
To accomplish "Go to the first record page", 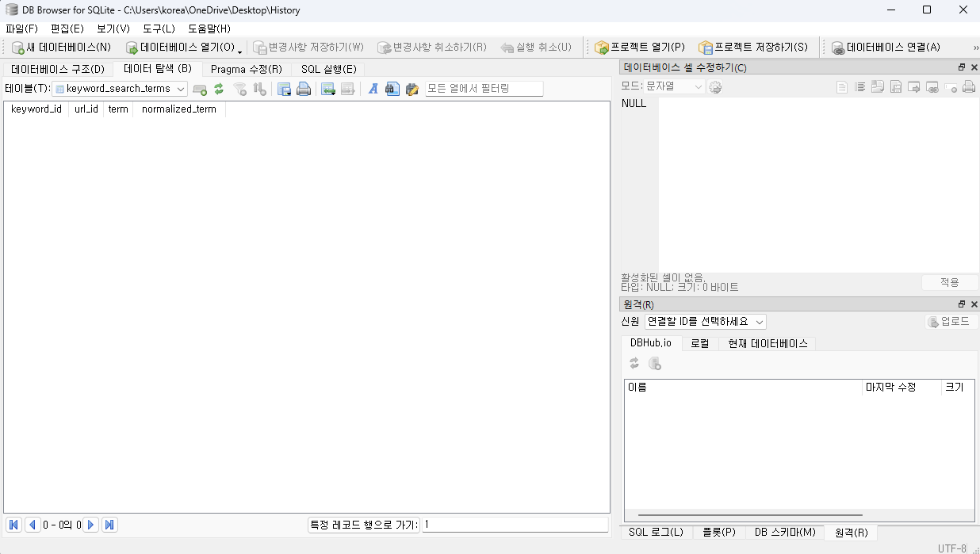I will click(x=13, y=525).
